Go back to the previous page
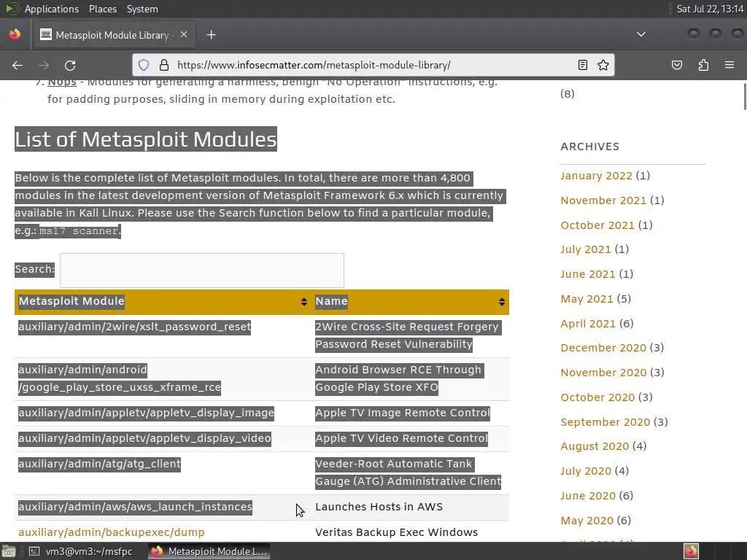Screen dimensions: 747x560 point(18,65)
